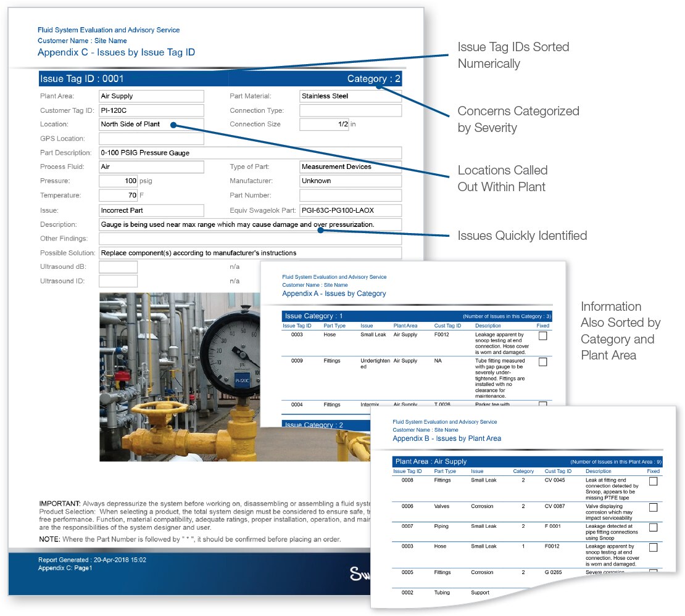Select the Customer Tag ID field PI-120C
The image size is (685, 616).
pyautogui.click(x=151, y=110)
